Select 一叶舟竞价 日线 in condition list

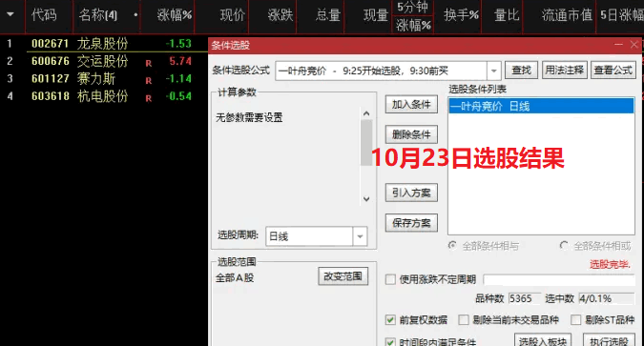pos(541,107)
